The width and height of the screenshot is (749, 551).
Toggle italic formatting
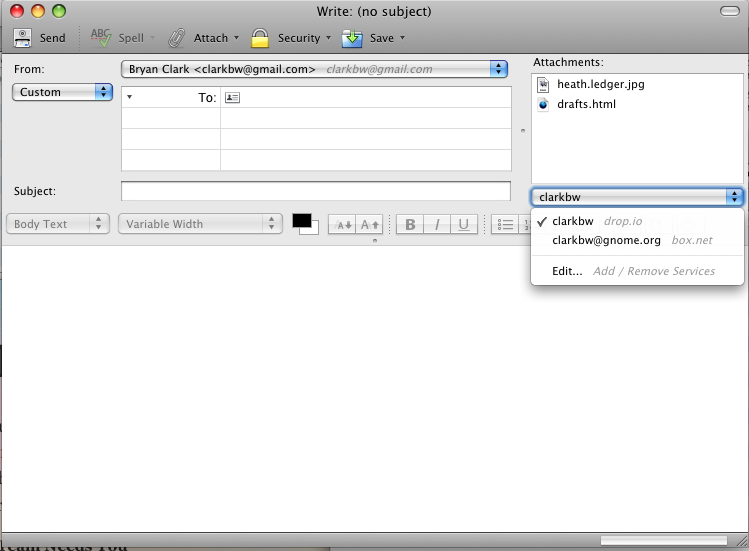437,224
